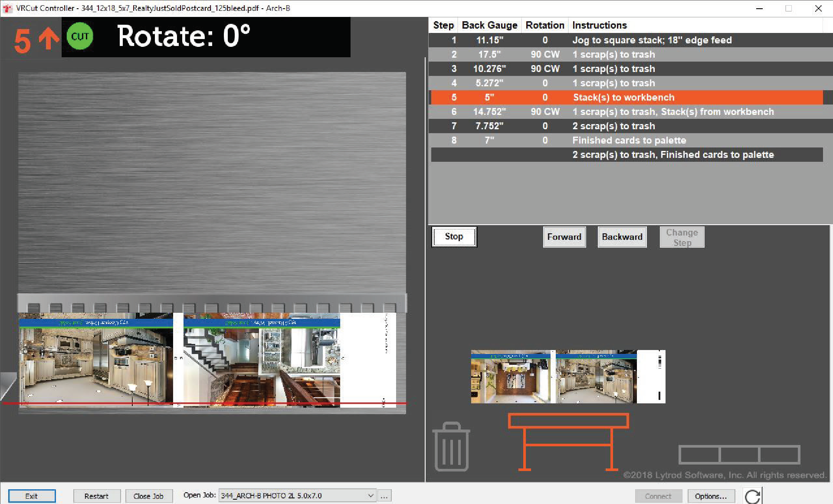Click the palette boxes icon

(739, 455)
